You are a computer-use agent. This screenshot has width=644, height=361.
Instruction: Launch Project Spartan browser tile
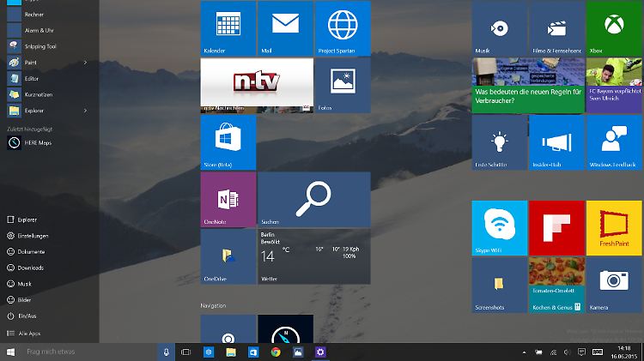pos(343,28)
